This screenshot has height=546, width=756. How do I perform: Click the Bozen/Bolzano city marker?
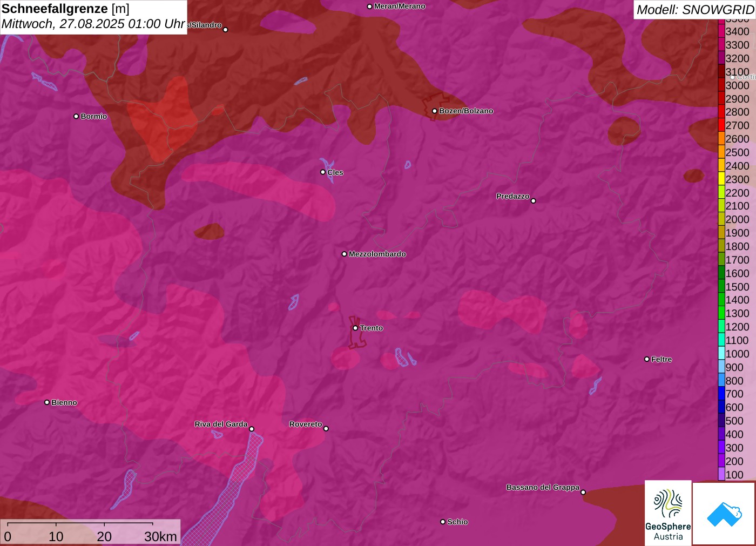434,111
